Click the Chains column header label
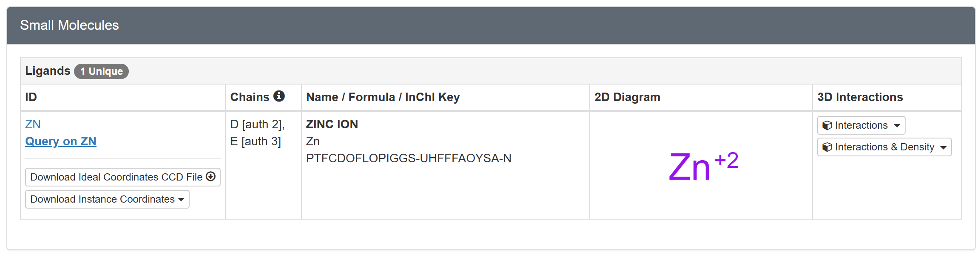Image resolution: width=980 pixels, height=257 pixels. 250,97
